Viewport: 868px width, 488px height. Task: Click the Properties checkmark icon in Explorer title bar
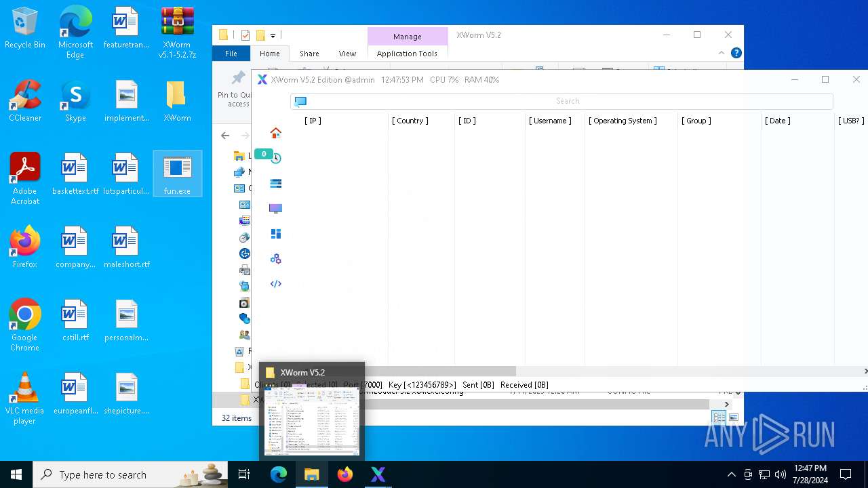tap(245, 35)
